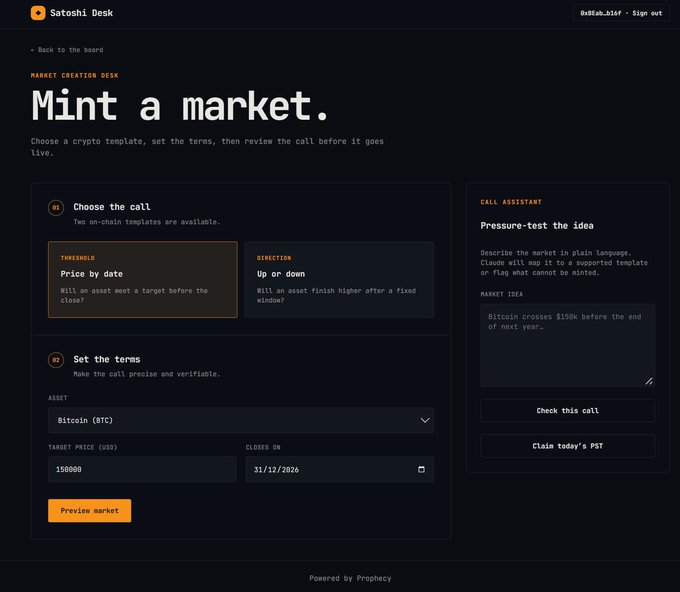Click the MARKET IDEA label
The width and height of the screenshot is (680, 592).
pos(502,294)
